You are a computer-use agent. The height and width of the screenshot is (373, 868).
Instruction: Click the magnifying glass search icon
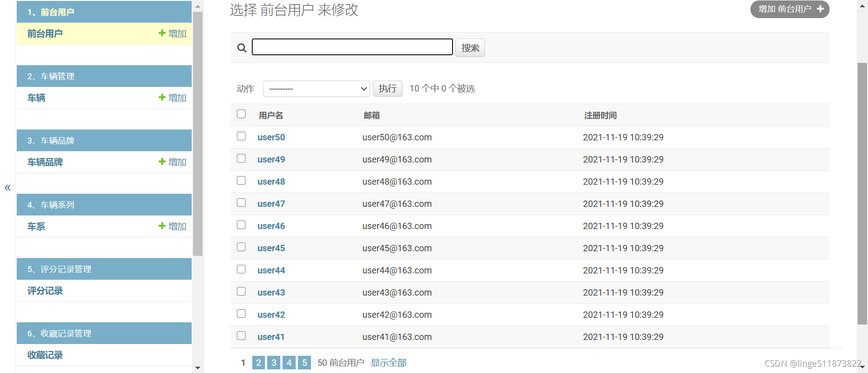(242, 48)
